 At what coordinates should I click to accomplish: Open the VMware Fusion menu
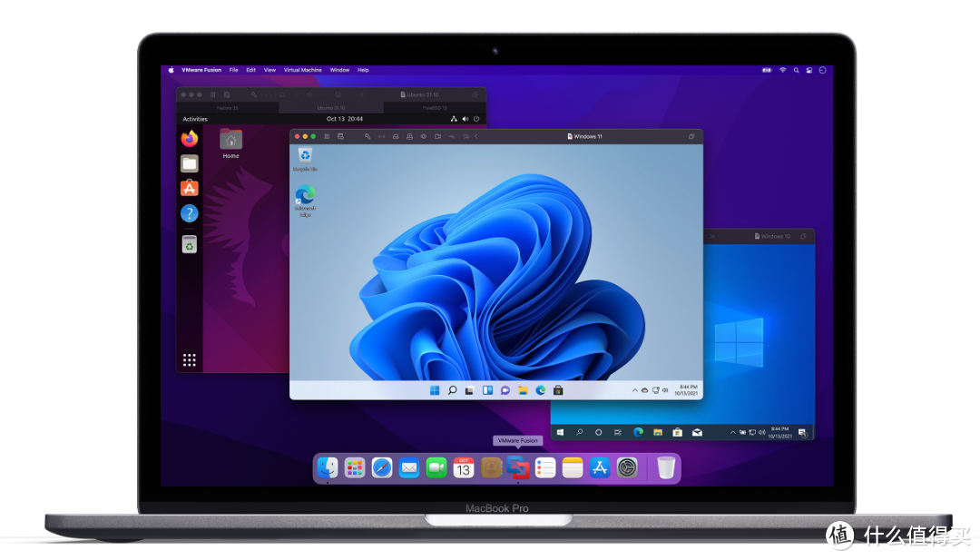(201, 70)
